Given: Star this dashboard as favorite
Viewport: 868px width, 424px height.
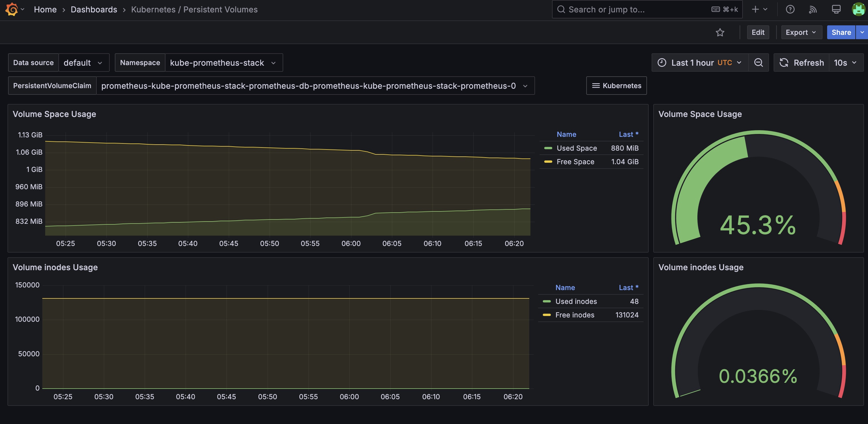Looking at the screenshot, I should pos(720,32).
